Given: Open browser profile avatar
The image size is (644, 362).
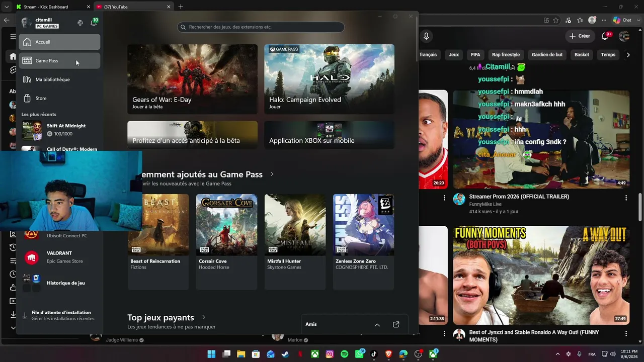Looking at the screenshot, I should click(x=592, y=20).
